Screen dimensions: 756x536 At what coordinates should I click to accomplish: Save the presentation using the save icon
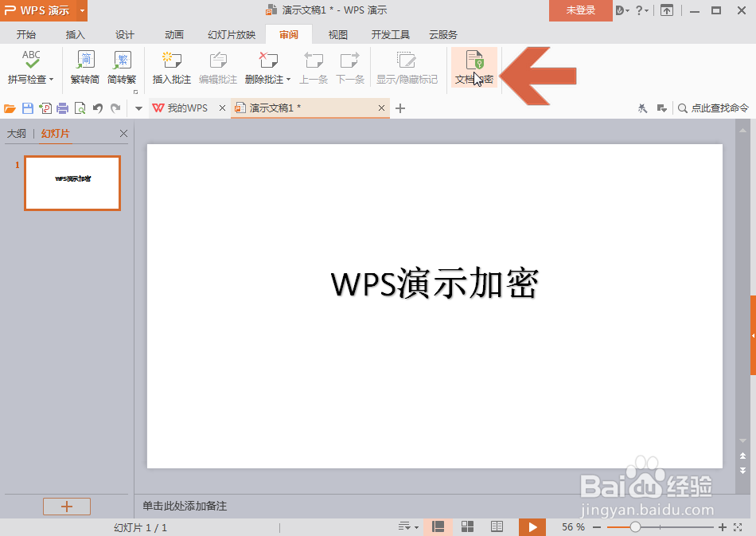25,108
